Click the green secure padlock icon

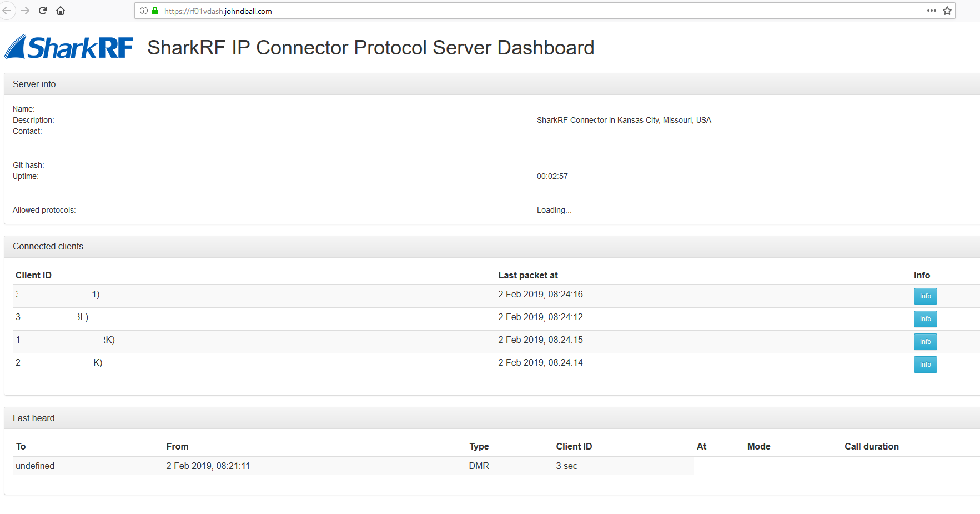click(x=155, y=11)
